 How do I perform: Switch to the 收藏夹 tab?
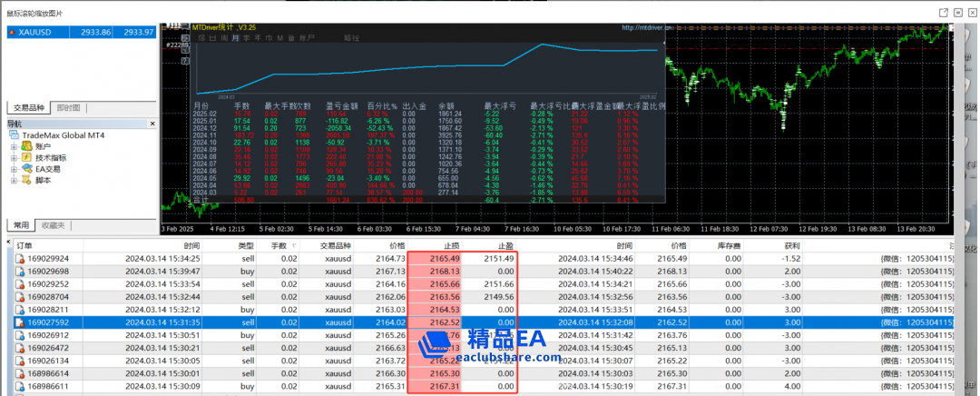[53, 224]
